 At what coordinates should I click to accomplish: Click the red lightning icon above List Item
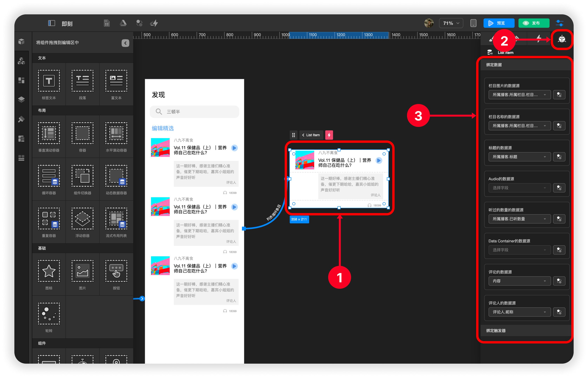(329, 135)
